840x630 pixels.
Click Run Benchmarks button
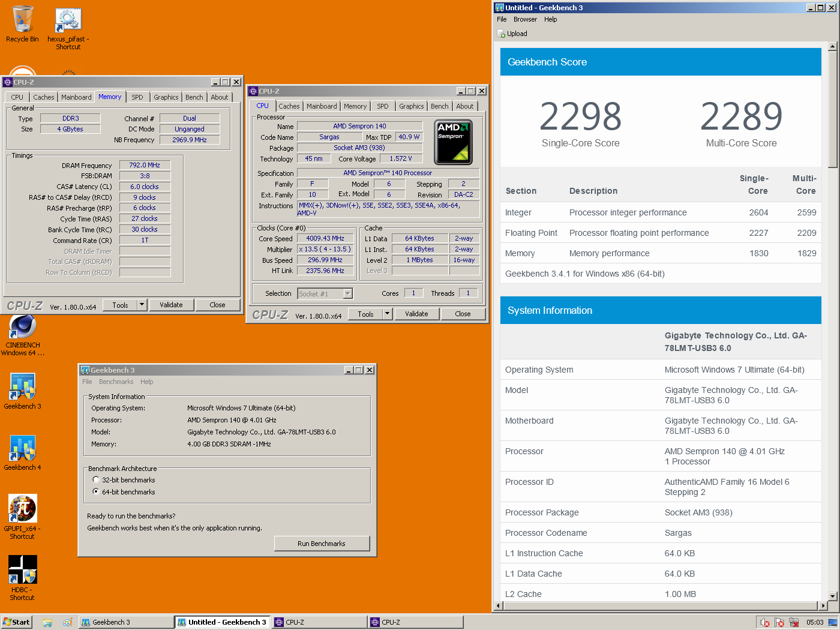click(x=322, y=544)
